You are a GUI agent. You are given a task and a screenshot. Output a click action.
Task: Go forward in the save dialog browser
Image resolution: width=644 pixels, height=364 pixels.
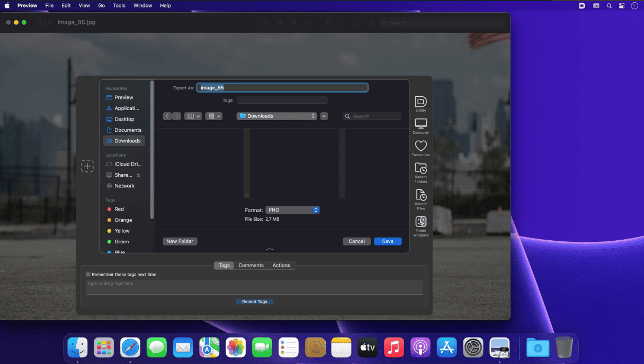(x=176, y=116)
